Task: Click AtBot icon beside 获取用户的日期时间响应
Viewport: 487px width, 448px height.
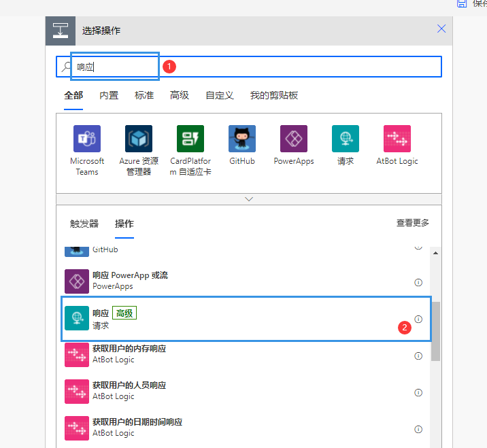Action: tap(77, 428)
